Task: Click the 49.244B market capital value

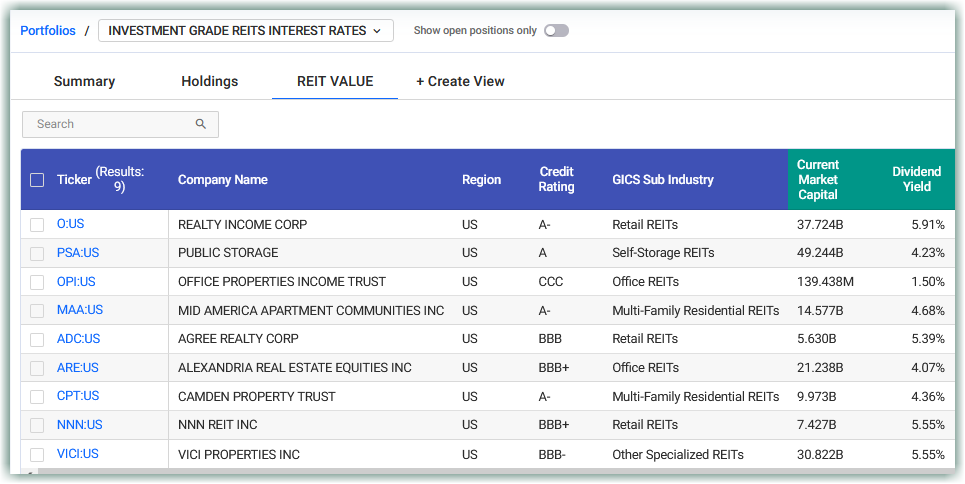Action: (x=820, y=253)
